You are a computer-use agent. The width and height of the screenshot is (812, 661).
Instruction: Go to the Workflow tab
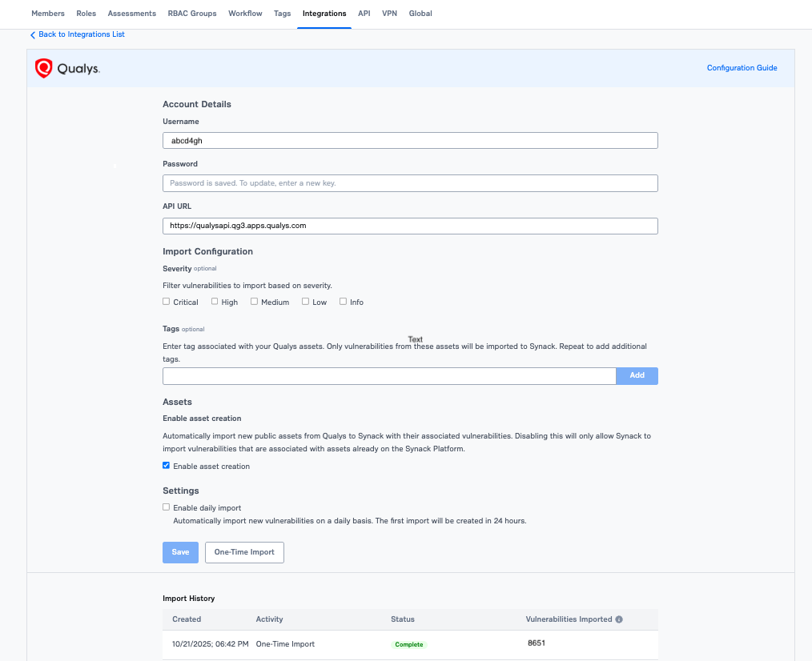click(x=245, y=14)
